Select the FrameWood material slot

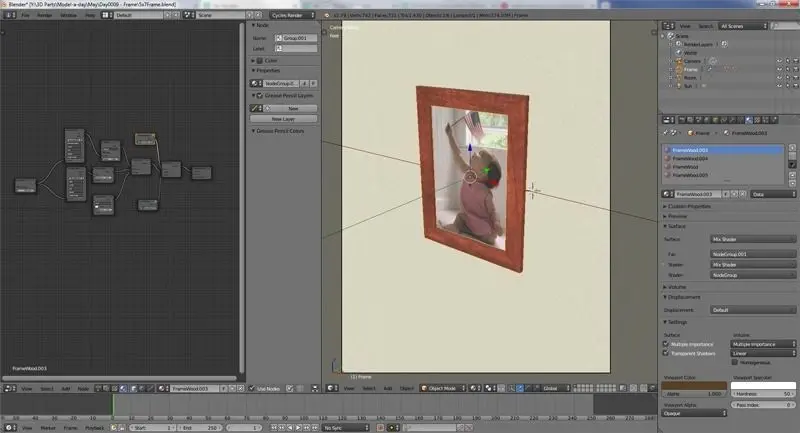[723, 167]
